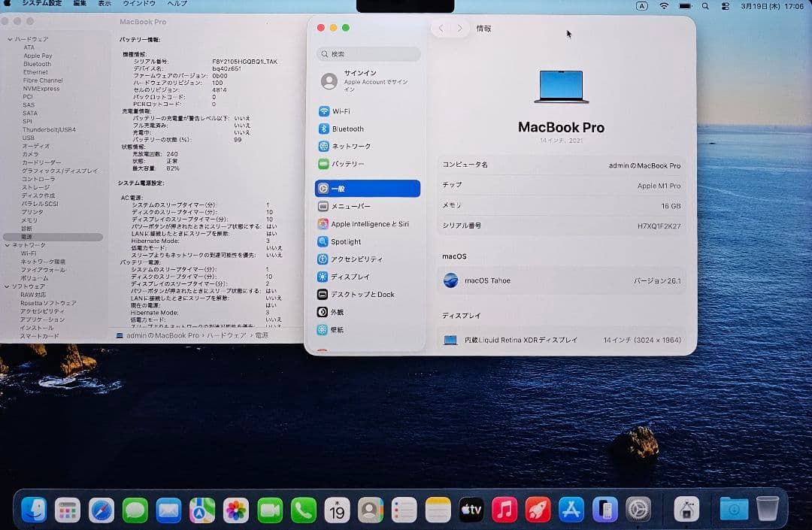Open Music from the Dock
Image resolution: width=812 pixels, height=530 pixels.
[505, 510]
